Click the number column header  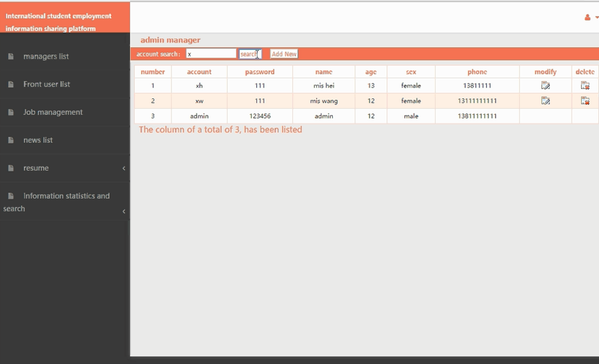(x=153, y=72)
